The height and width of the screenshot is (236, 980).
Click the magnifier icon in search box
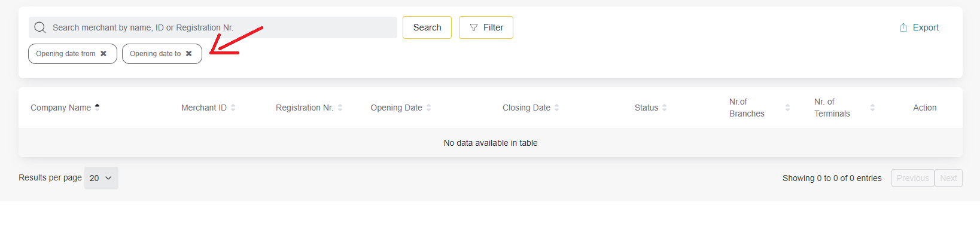(40, 27)
